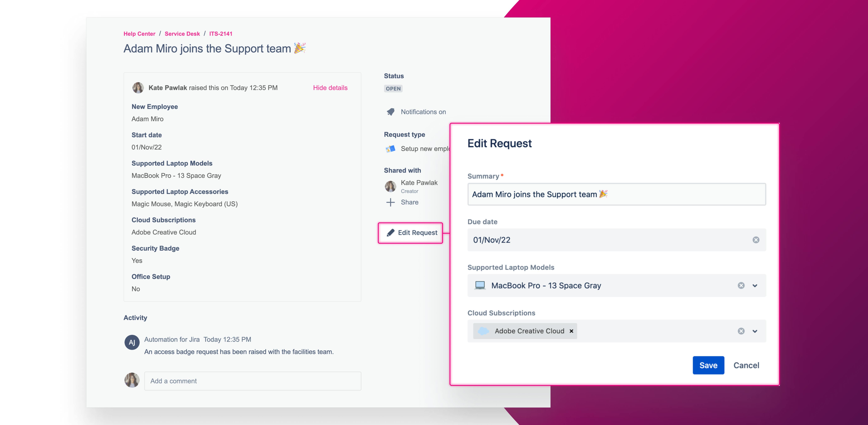Expand the Supported Laptop Models dropdown

755,285
